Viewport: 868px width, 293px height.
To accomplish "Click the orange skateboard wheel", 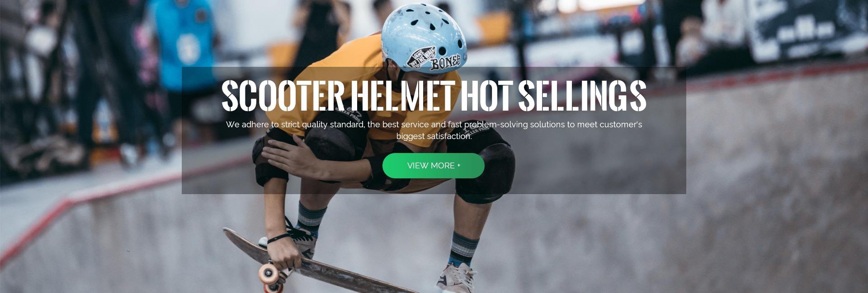I will tap(269, 273).
